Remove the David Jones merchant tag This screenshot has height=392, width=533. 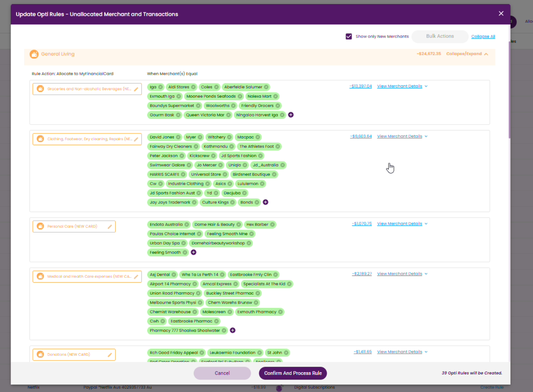click(178, 137)
